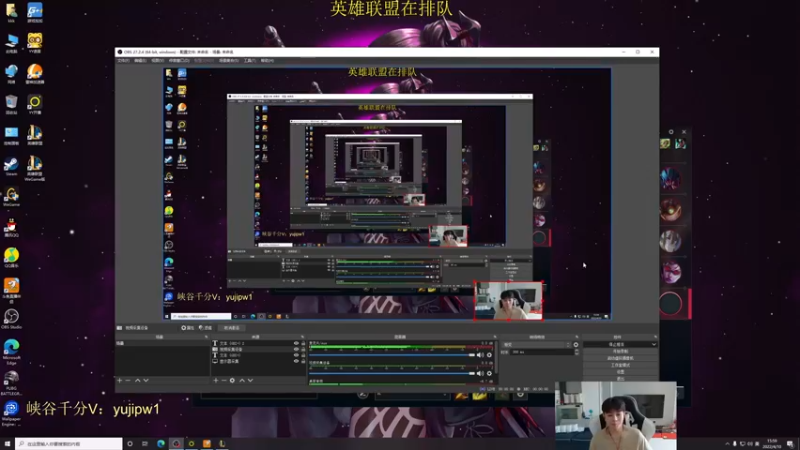Move the selected source down
This screenshot has width=800, height=450.
pyautogui.click(x=250, y=381)
